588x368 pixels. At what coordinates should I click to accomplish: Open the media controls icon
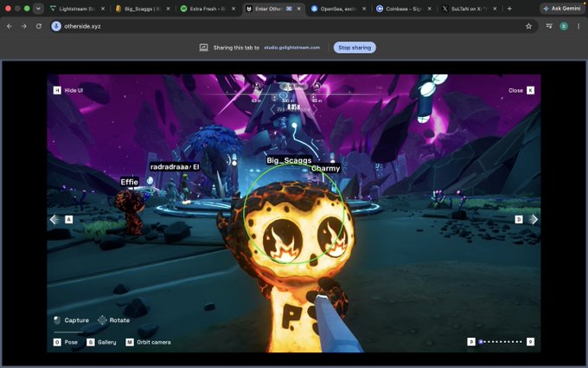click(x=549, y=26)
